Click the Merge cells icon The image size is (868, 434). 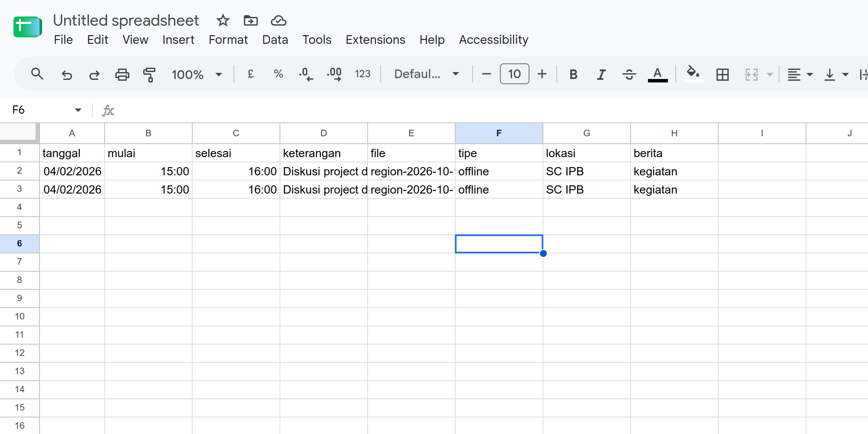[x=752, y=75]
